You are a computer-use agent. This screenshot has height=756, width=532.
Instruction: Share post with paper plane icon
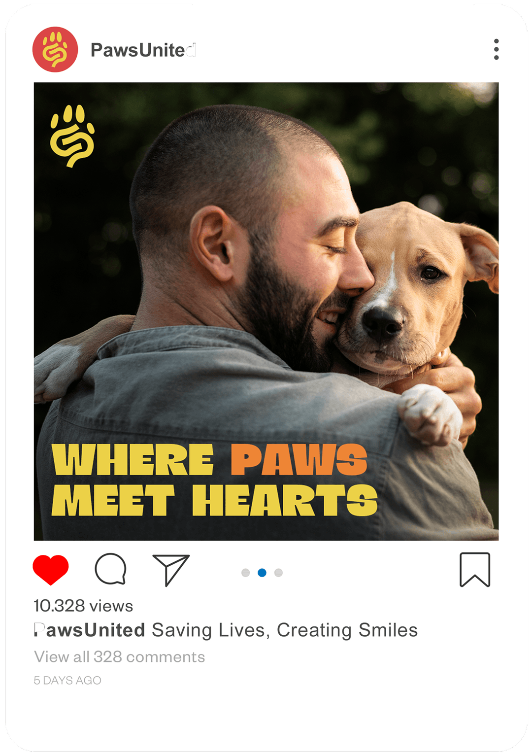coord(171,570)
